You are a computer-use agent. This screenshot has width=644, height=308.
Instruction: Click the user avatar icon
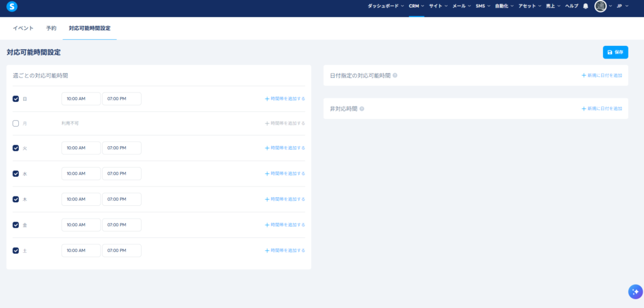pos(601,6)
